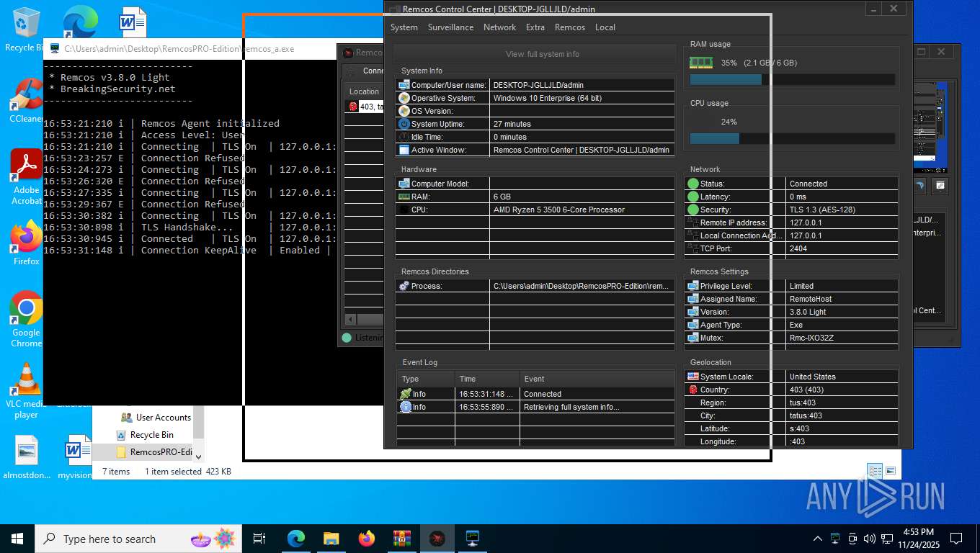Show hidden system tray icons
Screen dimensions: 980x553
click(817, 539)
